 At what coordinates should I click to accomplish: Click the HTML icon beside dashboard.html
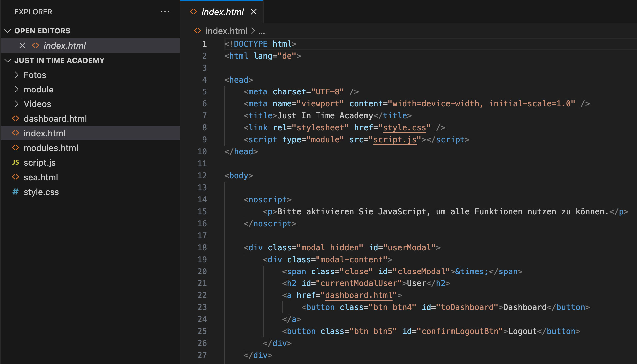(15, 118)
